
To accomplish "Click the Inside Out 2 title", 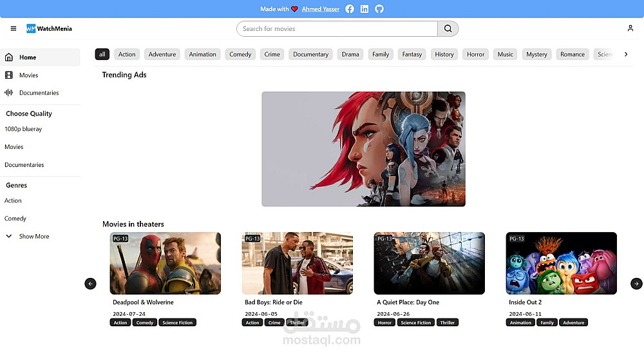I will tap(526, 302).
